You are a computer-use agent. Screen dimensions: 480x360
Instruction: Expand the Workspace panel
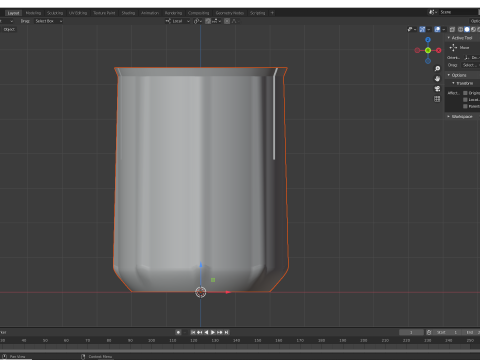pyautogui.click(x=463, y=116)
